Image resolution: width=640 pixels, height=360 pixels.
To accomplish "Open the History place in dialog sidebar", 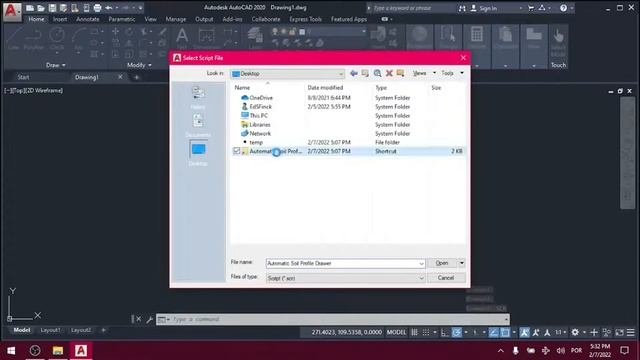I will [x=198, y=98].
